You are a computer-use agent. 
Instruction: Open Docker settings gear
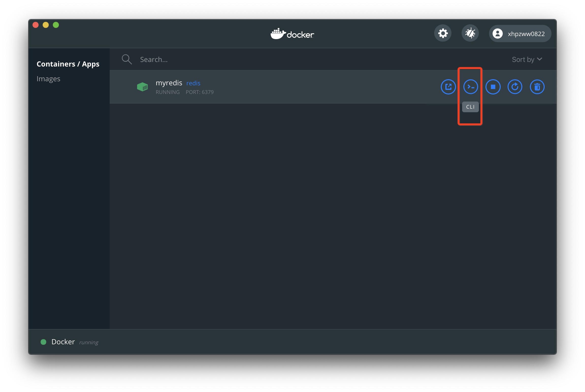(443, 33)
